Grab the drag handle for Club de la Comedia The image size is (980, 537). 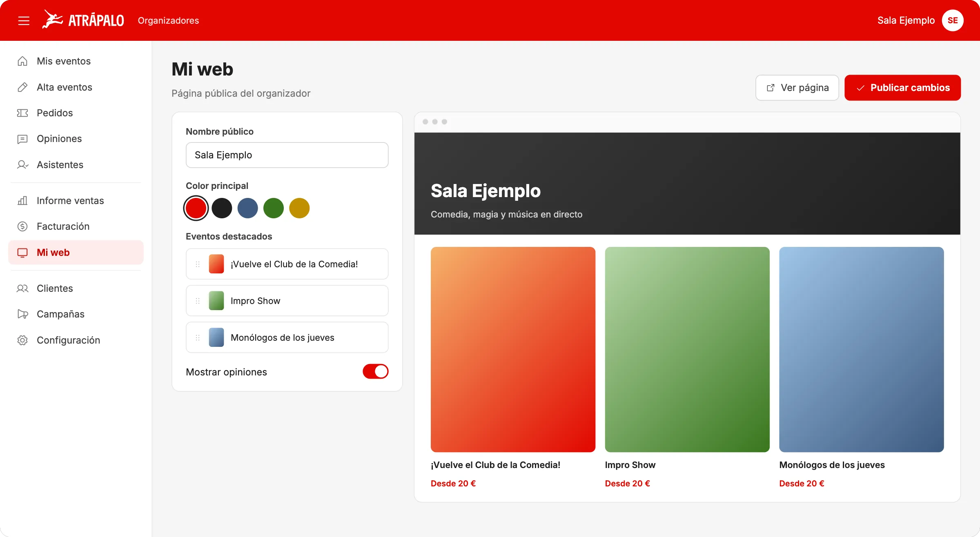coord(198,264)
